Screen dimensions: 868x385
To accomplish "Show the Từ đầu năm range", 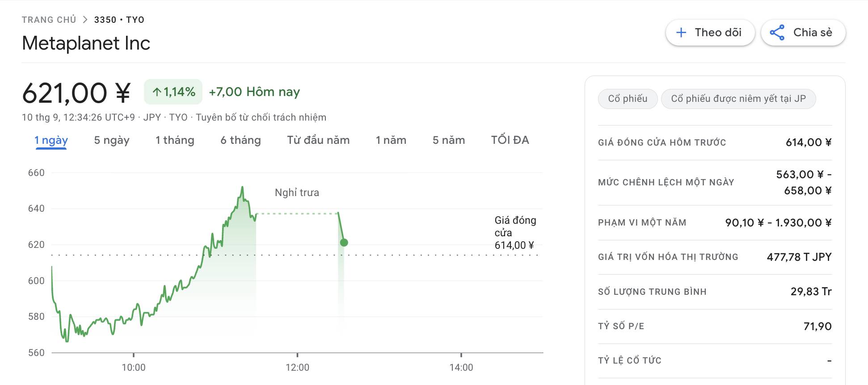I will click(x=318, y=140).
